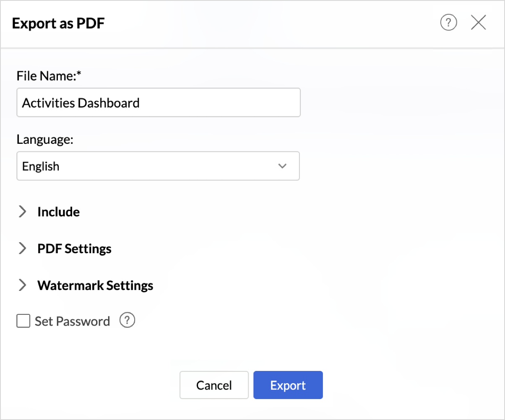Click the arrow icon beside PDF Settings
Image resolution: width=505 pixels, height=420 pixels.
(x=23, y=249)
